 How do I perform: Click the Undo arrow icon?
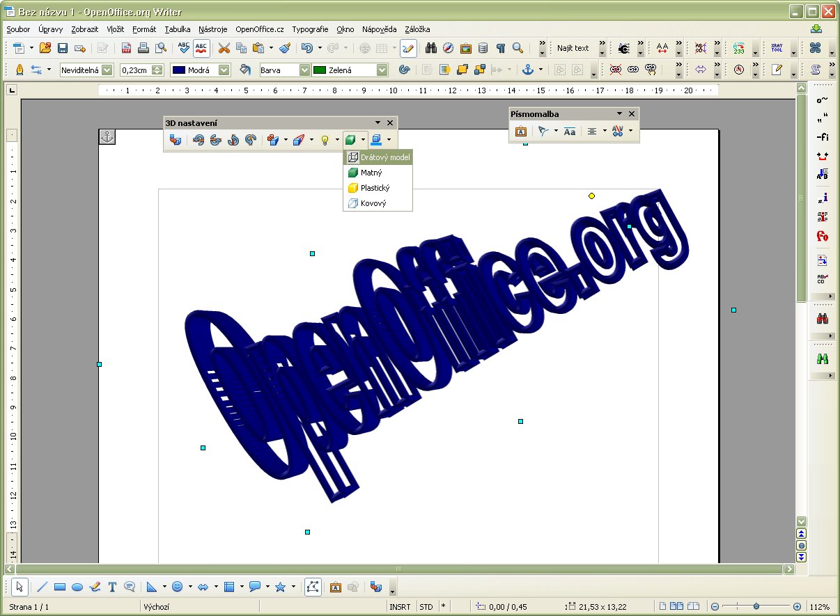(x=306, y=48)
